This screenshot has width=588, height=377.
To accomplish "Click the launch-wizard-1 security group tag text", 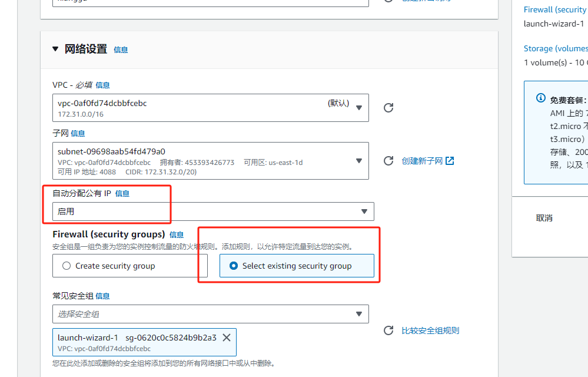I will (x=88, y=338).
